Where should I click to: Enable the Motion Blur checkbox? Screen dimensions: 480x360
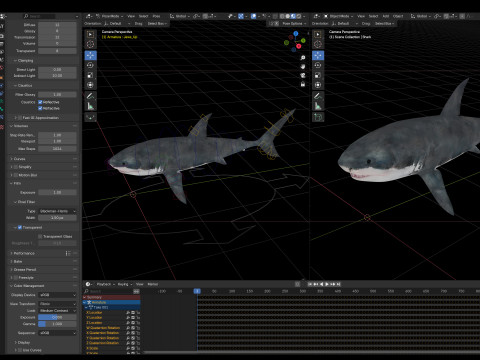pos(16,175)
